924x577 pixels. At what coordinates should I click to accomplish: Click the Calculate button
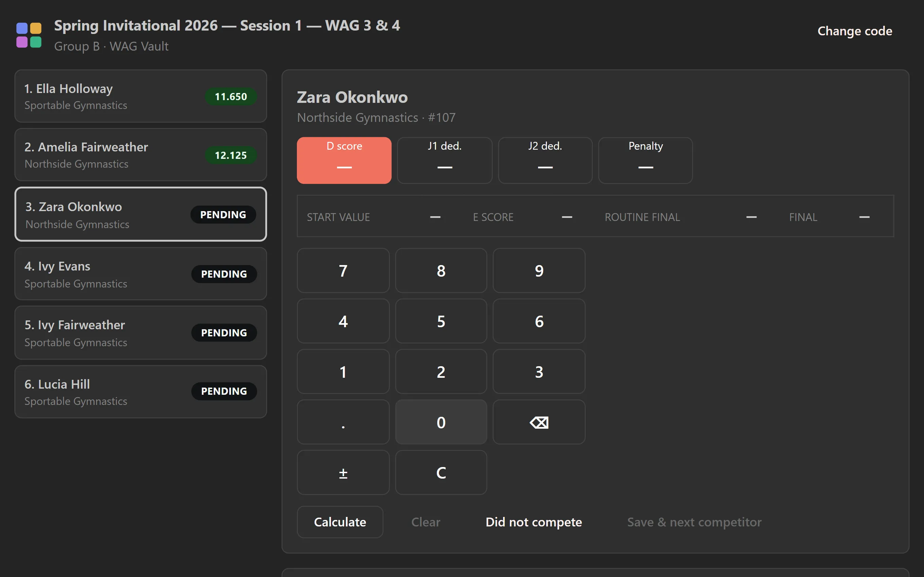[340, 522]
